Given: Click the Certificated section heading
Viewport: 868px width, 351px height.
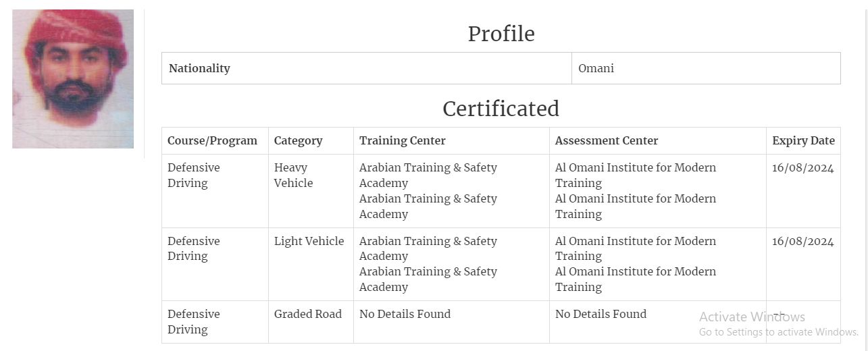Looking at the screenshot, I should tap(501, 109).
